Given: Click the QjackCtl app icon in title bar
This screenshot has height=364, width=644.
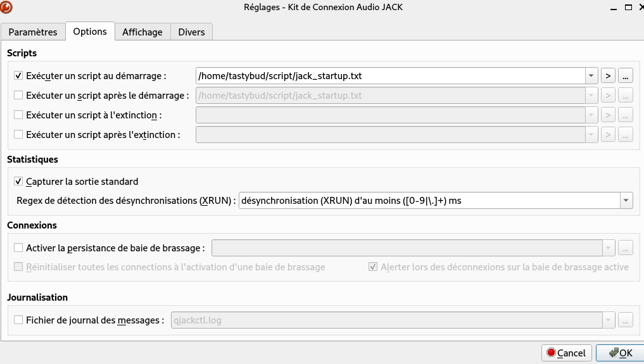Looking at the screenshot, I should 8,7.
